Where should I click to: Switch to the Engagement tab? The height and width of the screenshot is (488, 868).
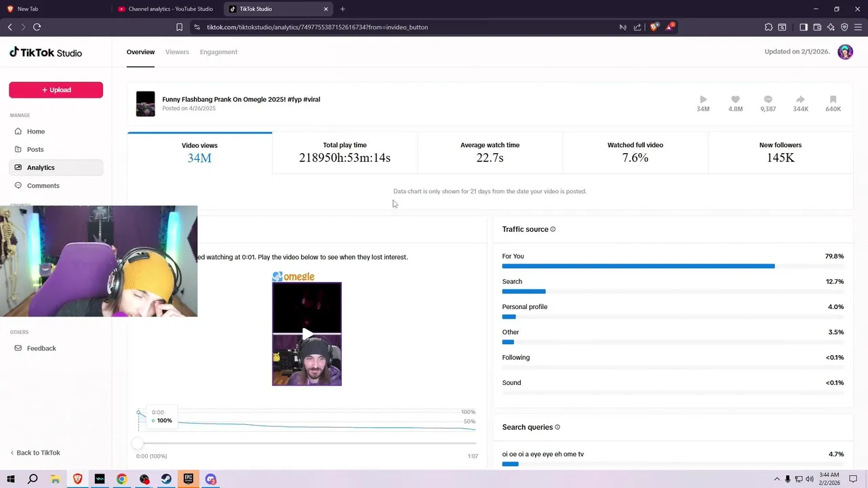pyautogui.click(x=218, y=52)
